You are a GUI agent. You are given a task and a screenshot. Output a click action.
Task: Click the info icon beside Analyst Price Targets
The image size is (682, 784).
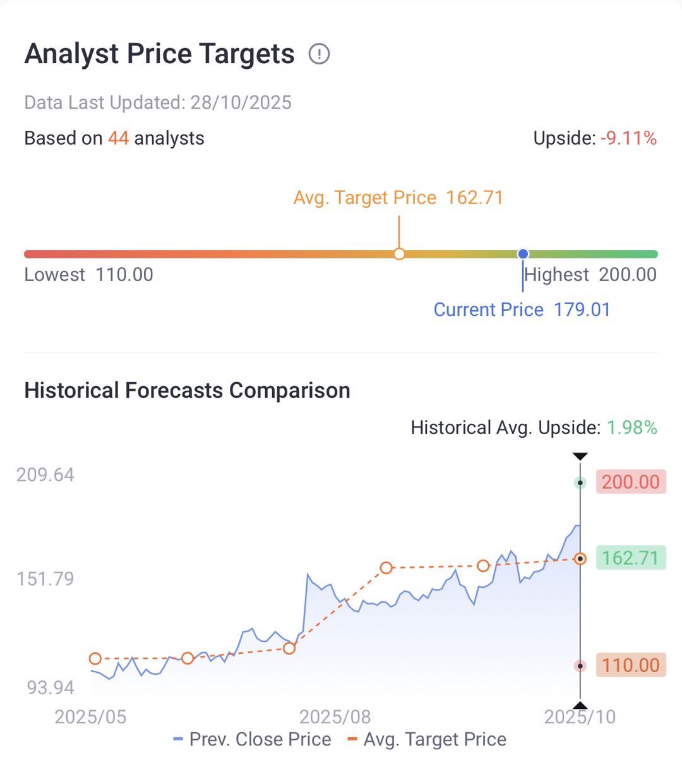[319, 54]
